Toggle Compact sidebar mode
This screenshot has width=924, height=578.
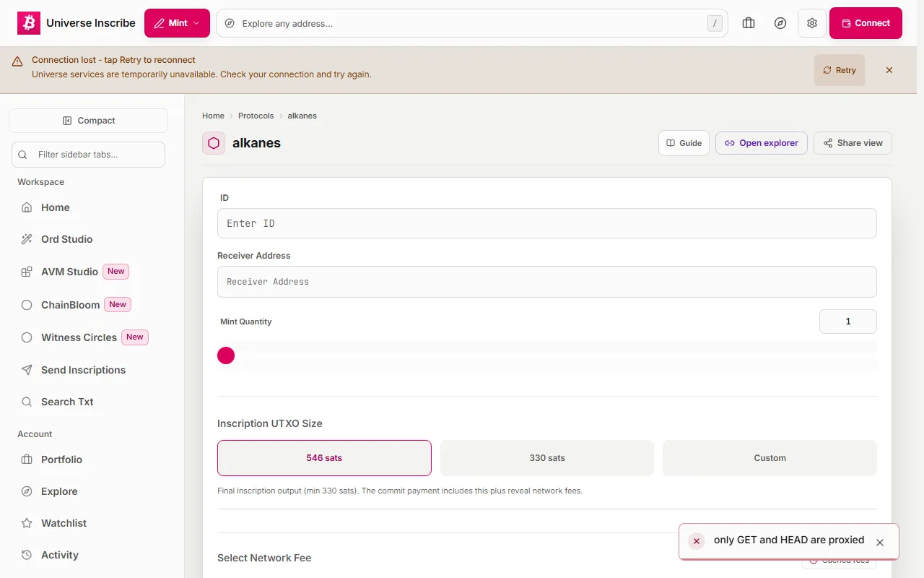point(88,121)
